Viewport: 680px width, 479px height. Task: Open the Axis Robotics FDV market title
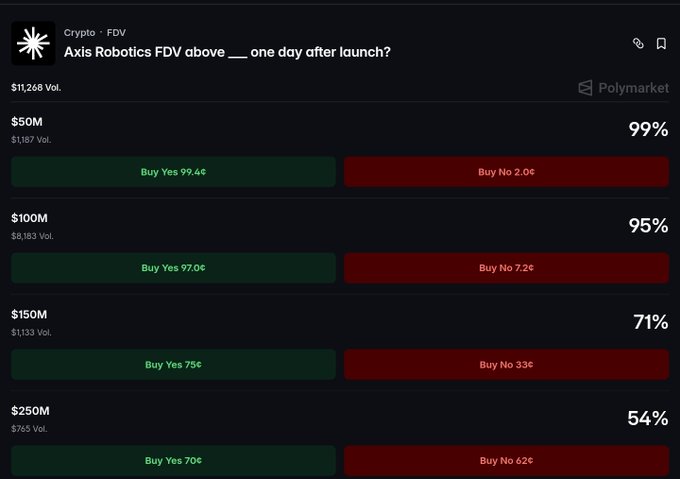pos(227,52)
